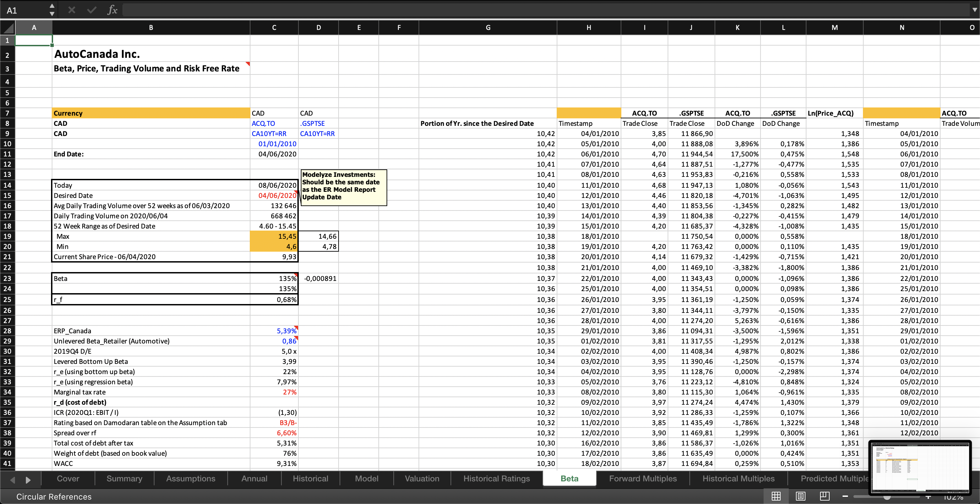
Task: Select column M header
Action: 834,28
